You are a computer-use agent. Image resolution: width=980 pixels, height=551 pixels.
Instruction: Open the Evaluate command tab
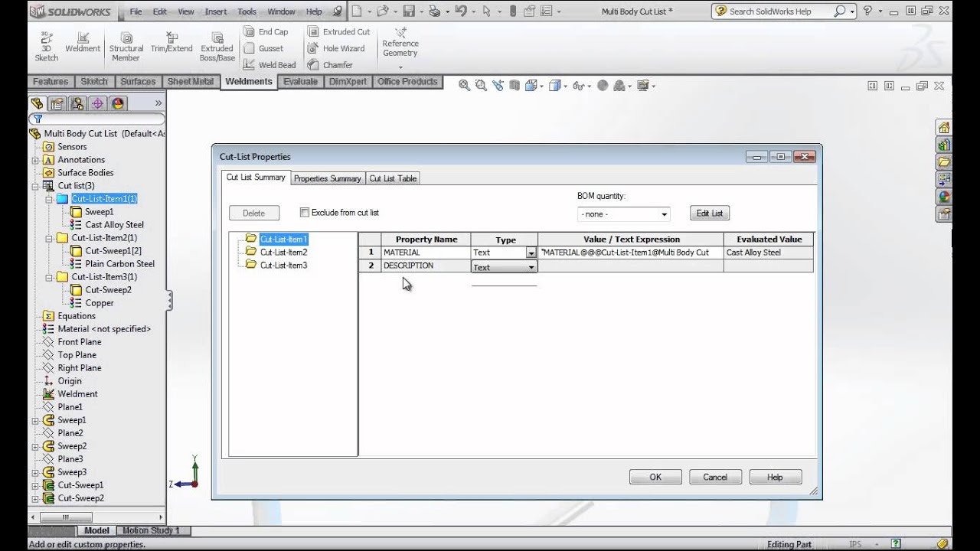300,82
